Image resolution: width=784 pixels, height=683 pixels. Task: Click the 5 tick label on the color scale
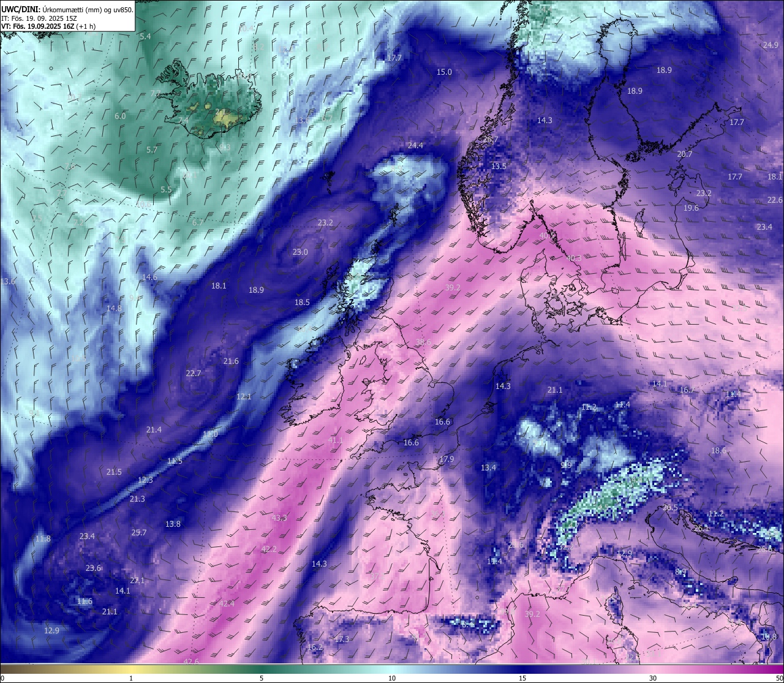pyautogui.click(x=262, y=678)
